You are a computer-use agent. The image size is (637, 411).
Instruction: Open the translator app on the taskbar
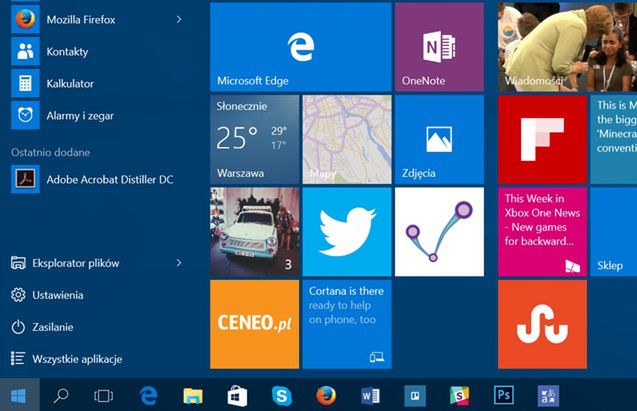click(548, 395)
